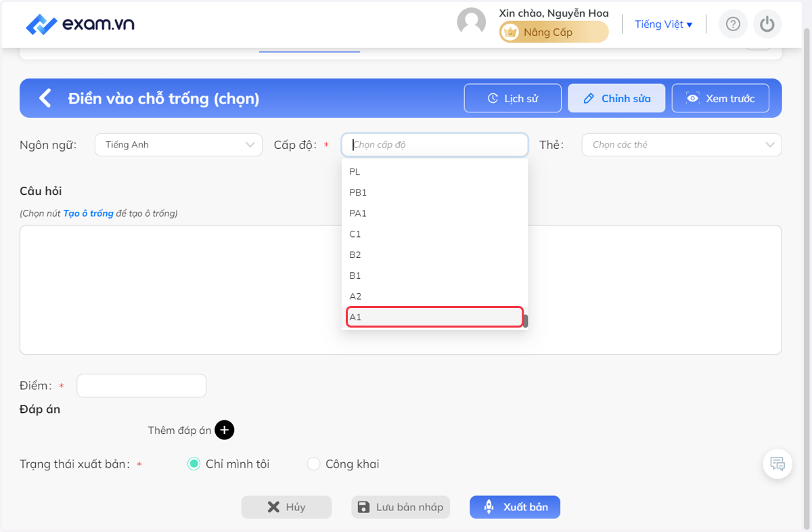Image resolution: width=812 pixels, height=532 pixels.
Task: Open the Tiếng Việt language switcher
Action: point(663,24)
